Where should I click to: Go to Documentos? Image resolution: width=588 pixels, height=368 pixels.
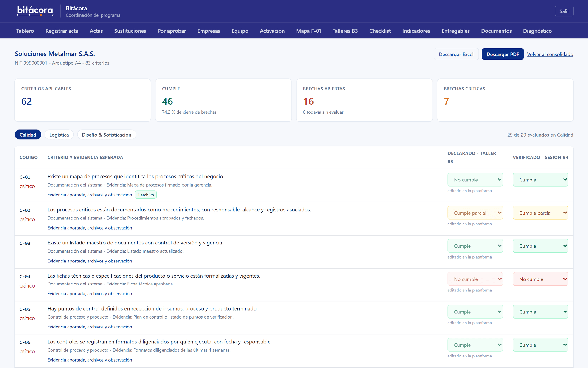pyautogui.click(x=496, y=31)
